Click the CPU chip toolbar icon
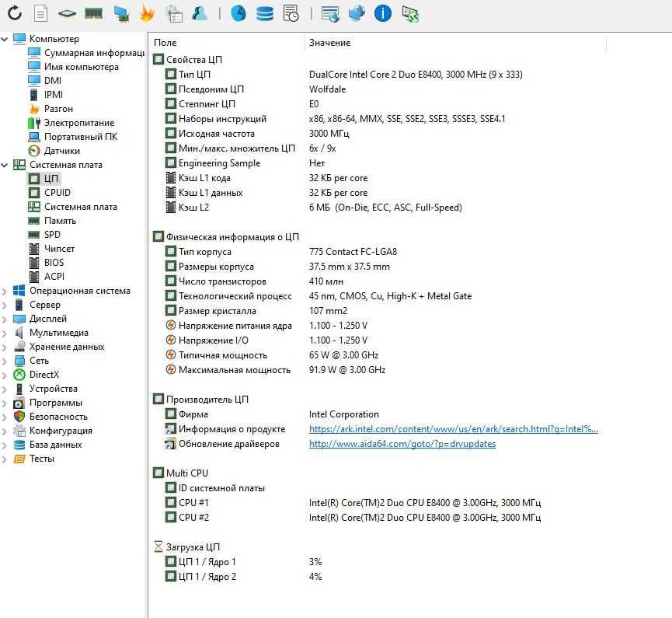 pyautogui.click(x=67, y=14)
